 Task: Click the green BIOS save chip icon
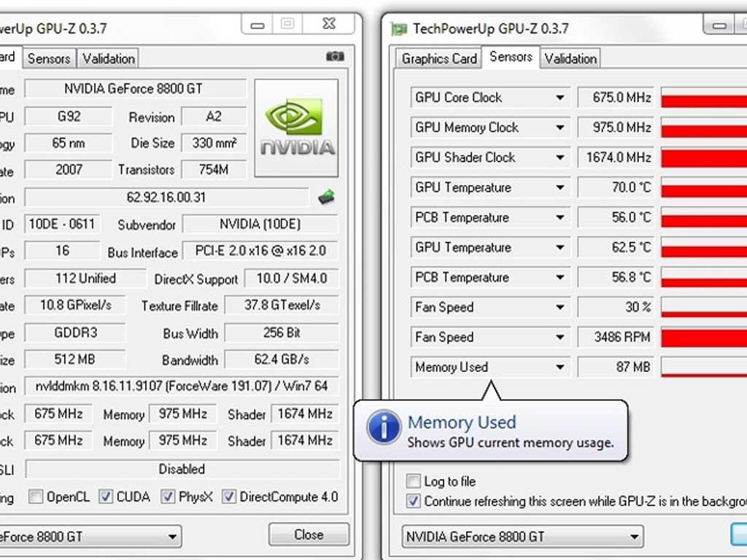click(x=326, y=197)
